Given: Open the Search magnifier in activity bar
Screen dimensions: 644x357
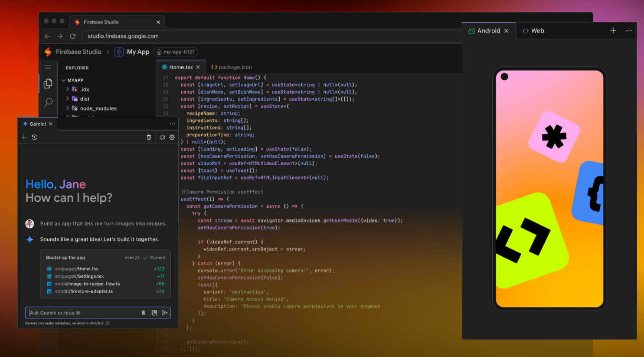Looking at the screenshot, I should [x=48, y=102].
